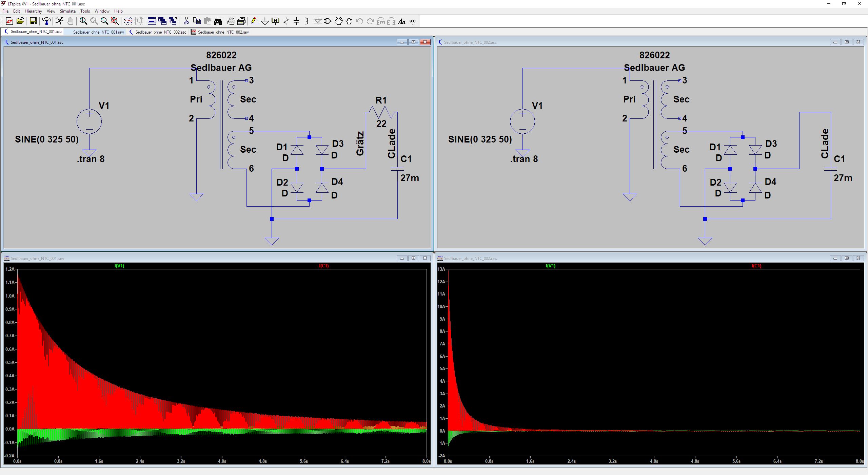868x475 pixels.
Task: Click the Cascade Windows icon
Action: point(162,21)
